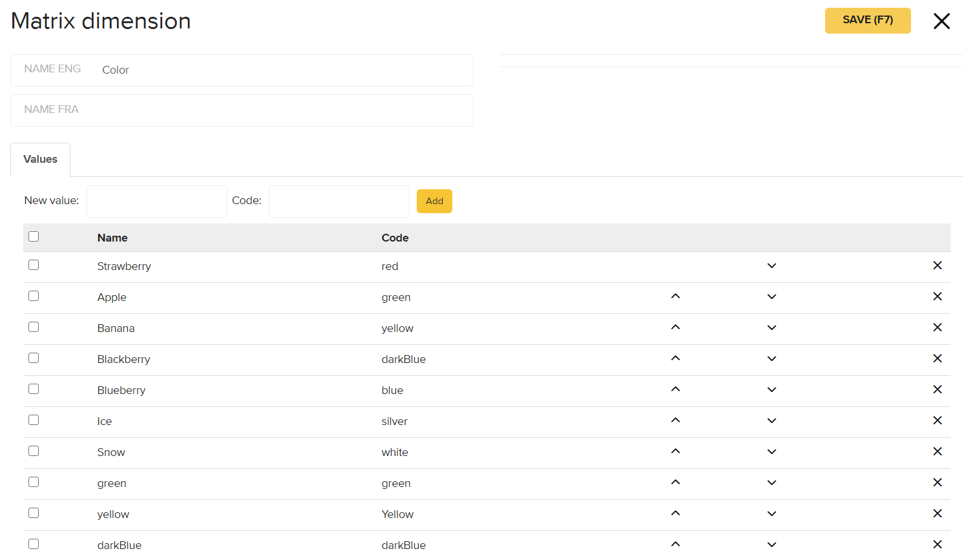The width and height of the screenshot is (964, 560).
Task: Move Banana row up
Action: [675, 327]
